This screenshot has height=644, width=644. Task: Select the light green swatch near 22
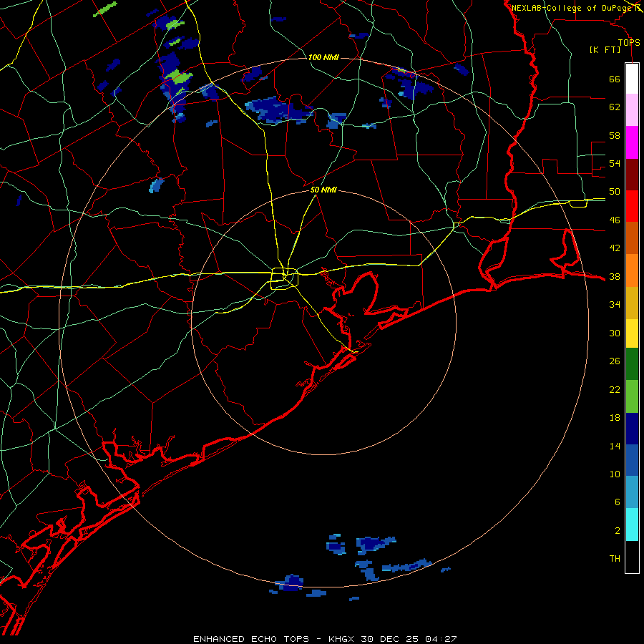pos(632,396)
